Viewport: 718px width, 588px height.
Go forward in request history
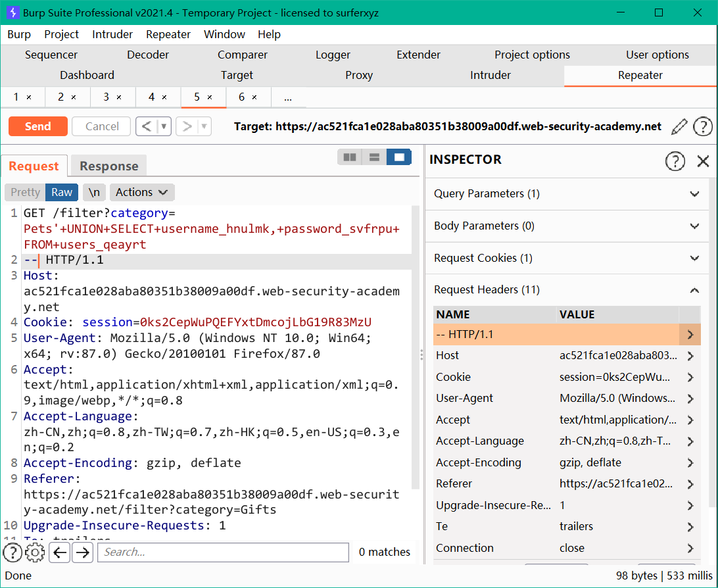187,126
